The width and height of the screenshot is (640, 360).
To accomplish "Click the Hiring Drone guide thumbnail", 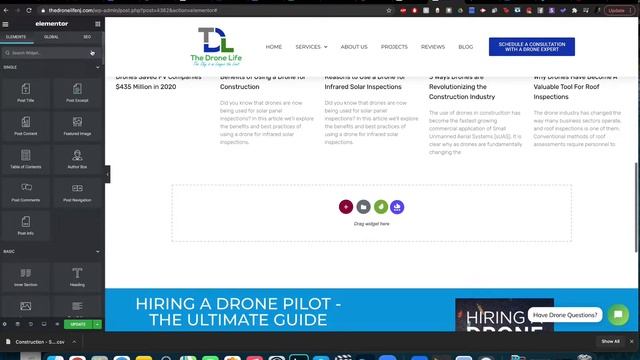I will point(504,315).
